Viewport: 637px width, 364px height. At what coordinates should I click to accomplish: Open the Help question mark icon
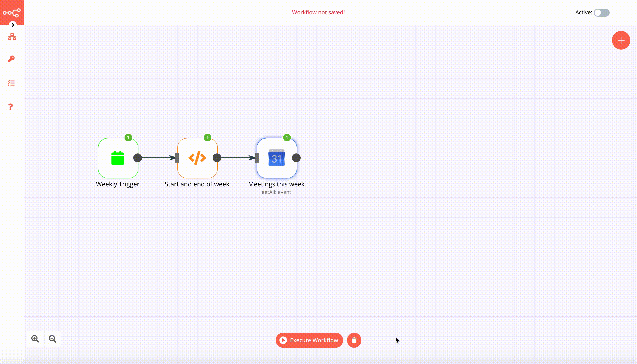pos(11,107)
